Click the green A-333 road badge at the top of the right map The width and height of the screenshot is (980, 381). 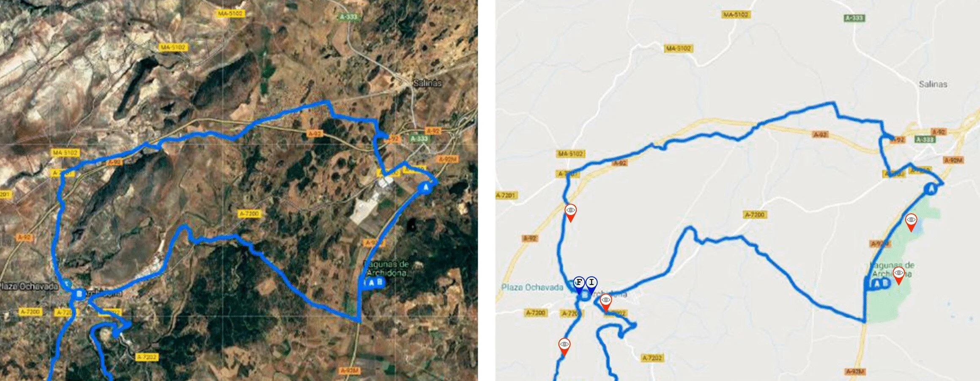click(x=854, y=18)
